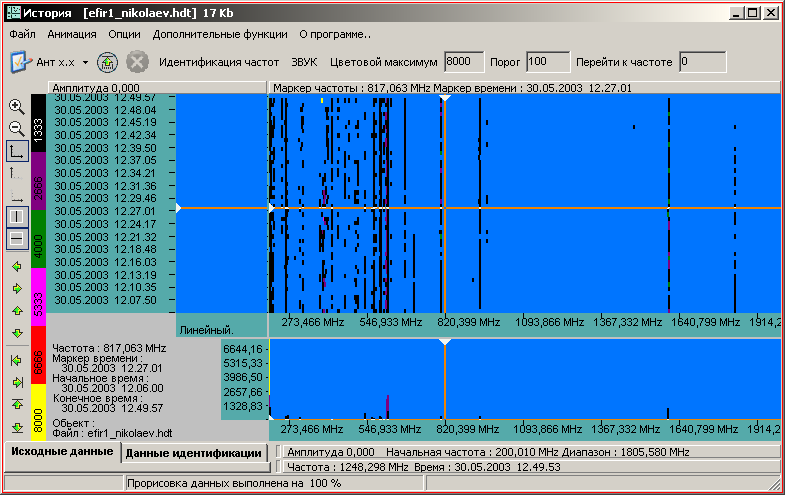Viewport: 785px width, 495px height.
Task: Click the red 6666 color scale segment
Action: [x=39, y=355]
